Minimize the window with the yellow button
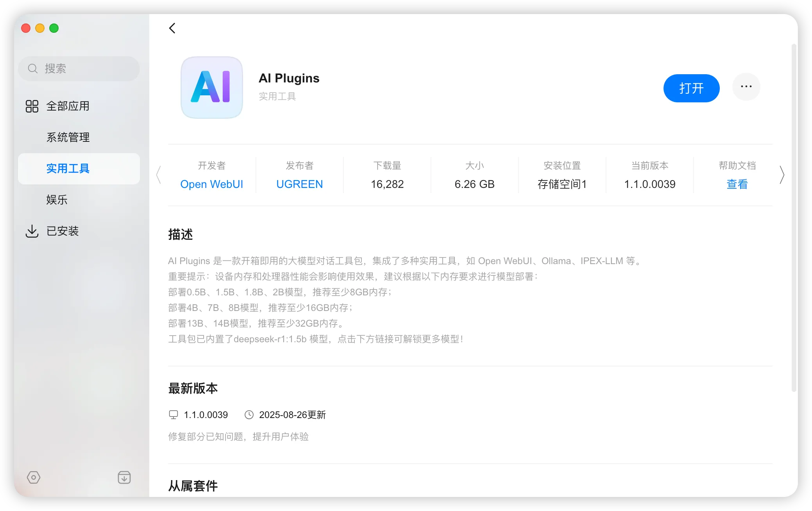This screenshot has height=511, width=812. (40, 28)
